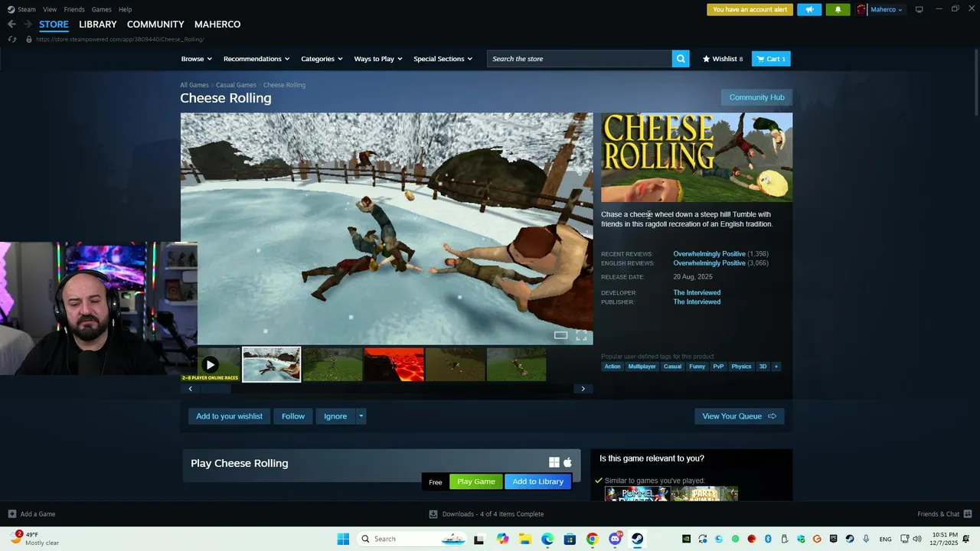This screenshot has width=980, height=551.
Task: Open Microsoft Edge from taskbar
Action: (x=547, y=539)
